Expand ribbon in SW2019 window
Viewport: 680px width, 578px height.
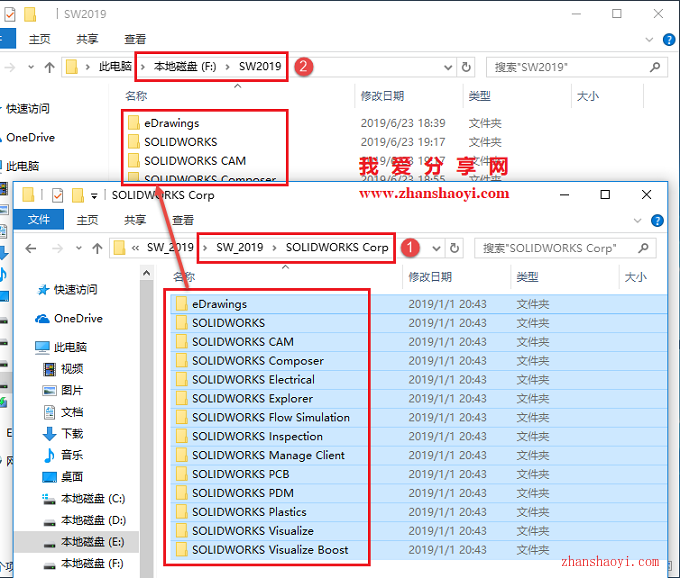pos(649,40)
